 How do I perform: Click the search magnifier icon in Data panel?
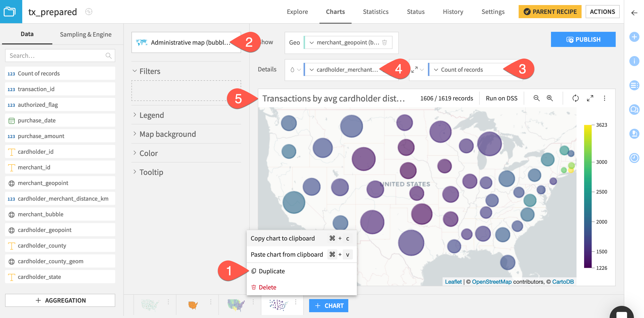108,56
